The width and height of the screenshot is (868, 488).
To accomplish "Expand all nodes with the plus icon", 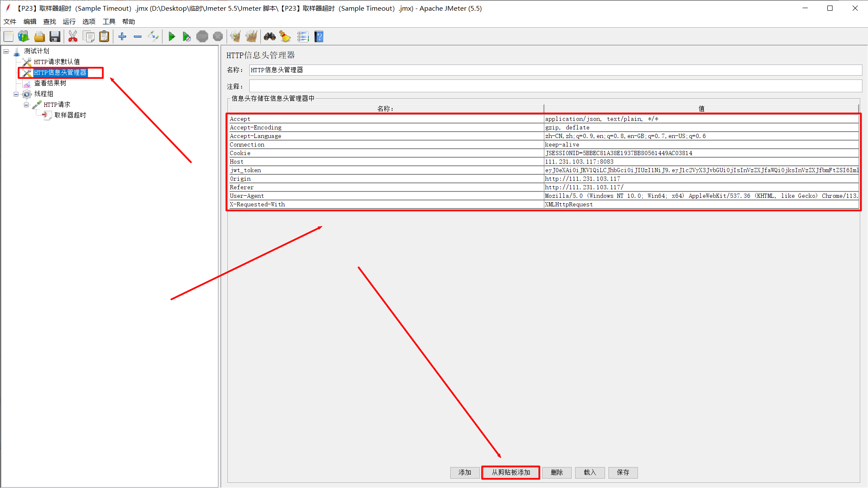I will pos(122,37).
